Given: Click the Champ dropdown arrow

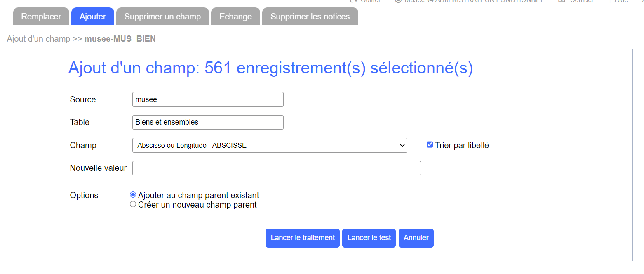Looking at the screenshot, I should click(402, 145).
